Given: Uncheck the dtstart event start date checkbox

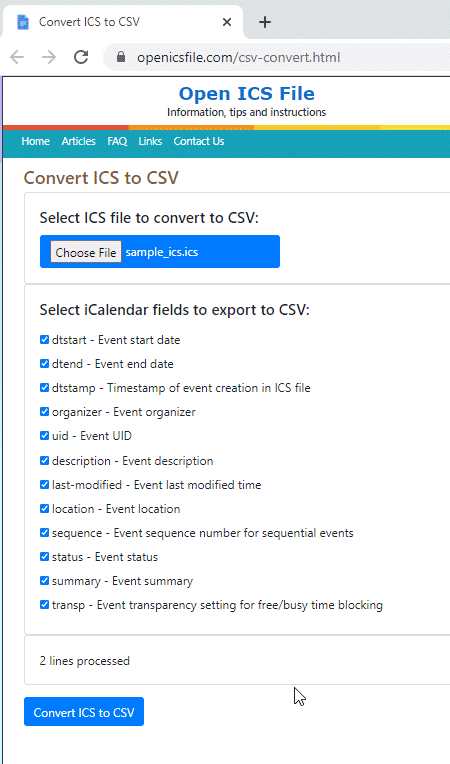Looking at the screenshot, I should (x=44, y=340).
